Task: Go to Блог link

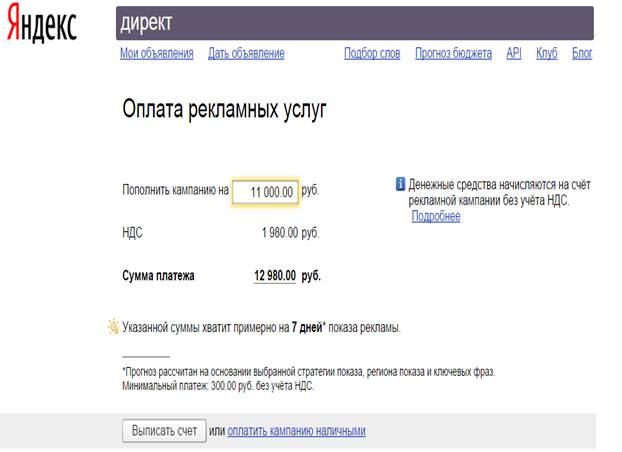Action: (x=582, y=53)
